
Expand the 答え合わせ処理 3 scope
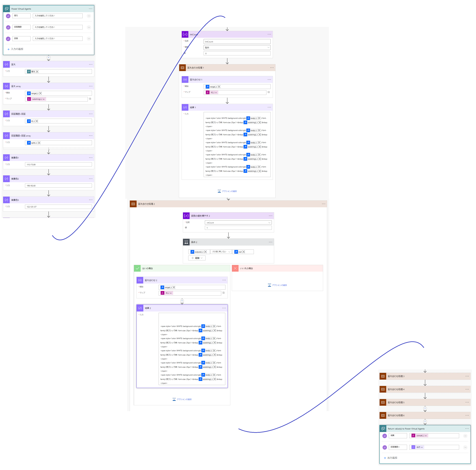point(425,376)
